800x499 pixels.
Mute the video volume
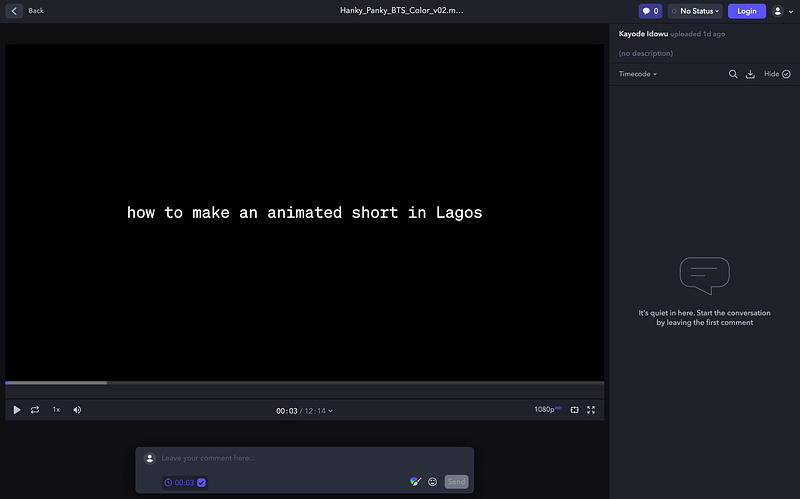click(77, 410)
